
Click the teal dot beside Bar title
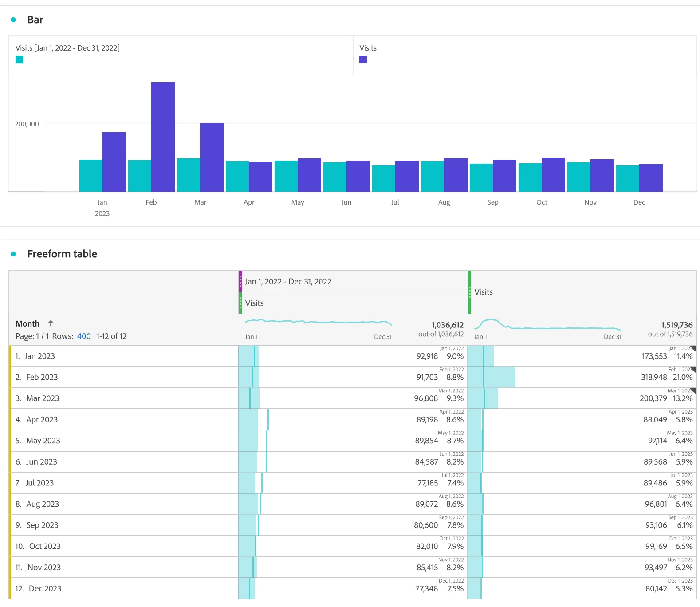tap(13, 20)
